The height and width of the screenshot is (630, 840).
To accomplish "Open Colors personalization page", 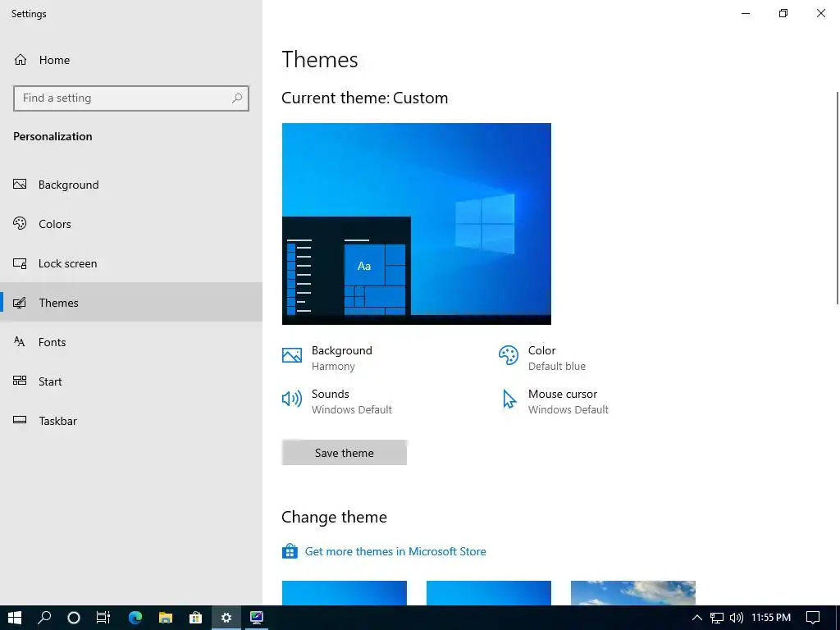I will [131, 224].
